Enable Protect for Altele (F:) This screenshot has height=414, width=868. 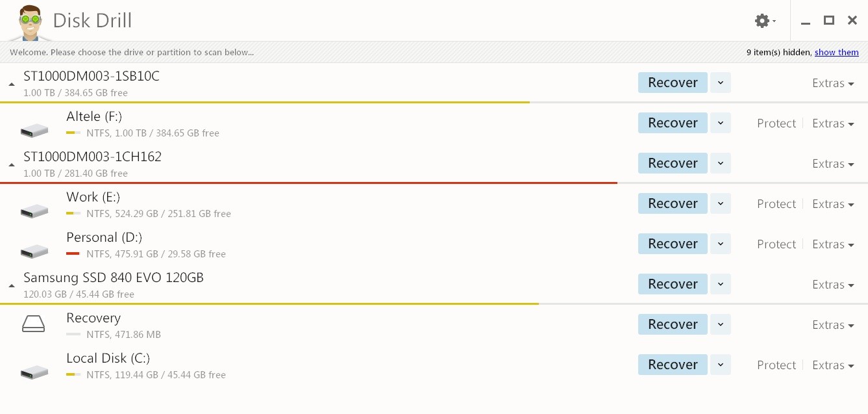click(x=776, y=123)
